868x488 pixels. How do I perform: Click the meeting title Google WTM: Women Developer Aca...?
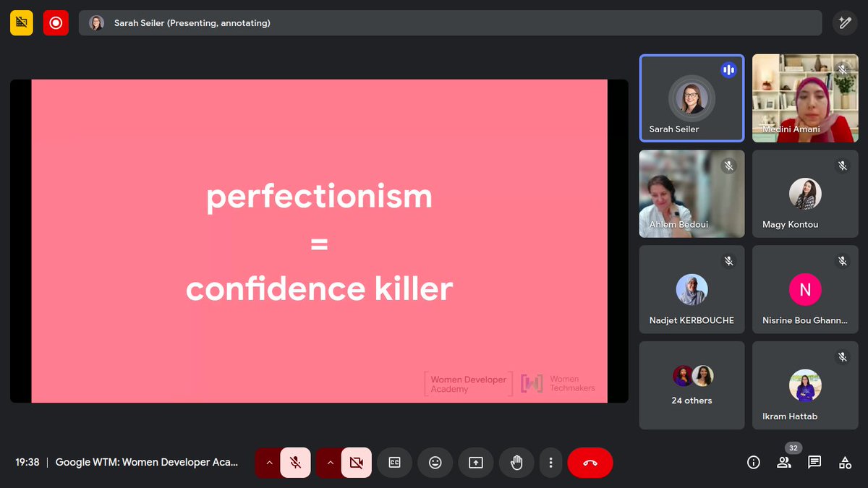tap(147, 463)
